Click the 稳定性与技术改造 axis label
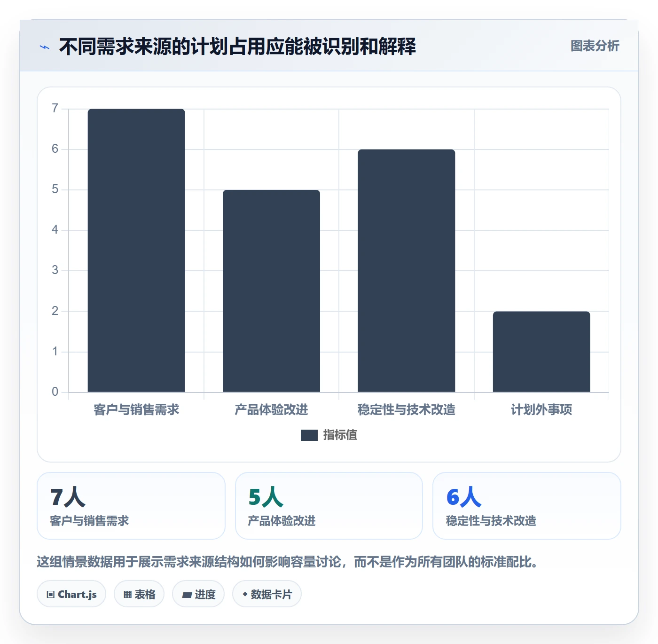 [x=407, y=410]
